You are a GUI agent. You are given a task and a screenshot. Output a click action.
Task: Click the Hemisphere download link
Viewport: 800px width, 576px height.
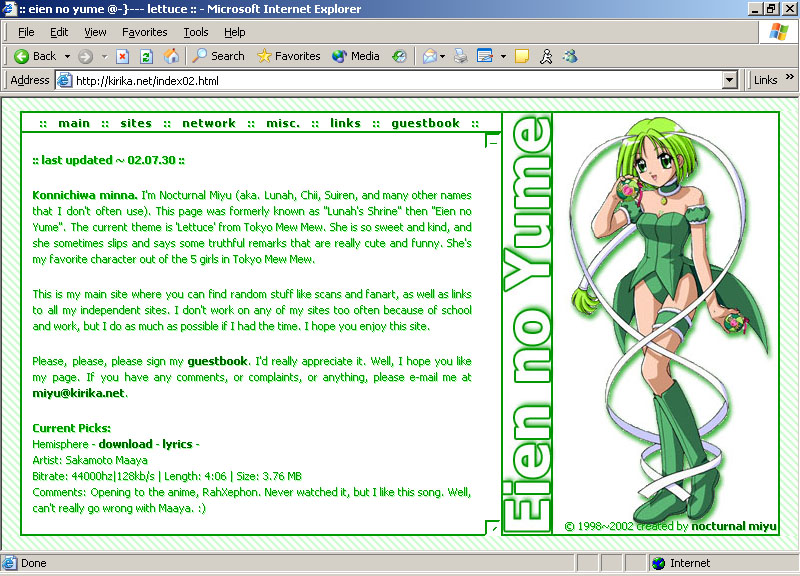point(125,443)
